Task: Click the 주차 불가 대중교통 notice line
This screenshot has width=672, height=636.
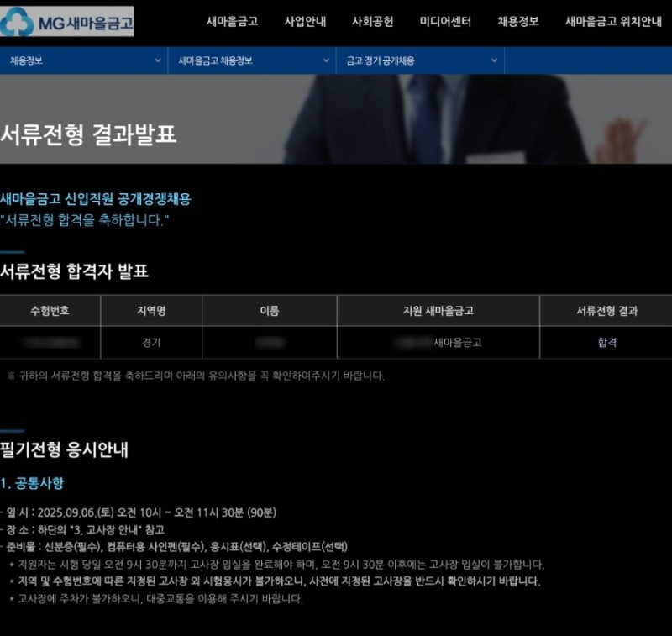Action: 156,599
